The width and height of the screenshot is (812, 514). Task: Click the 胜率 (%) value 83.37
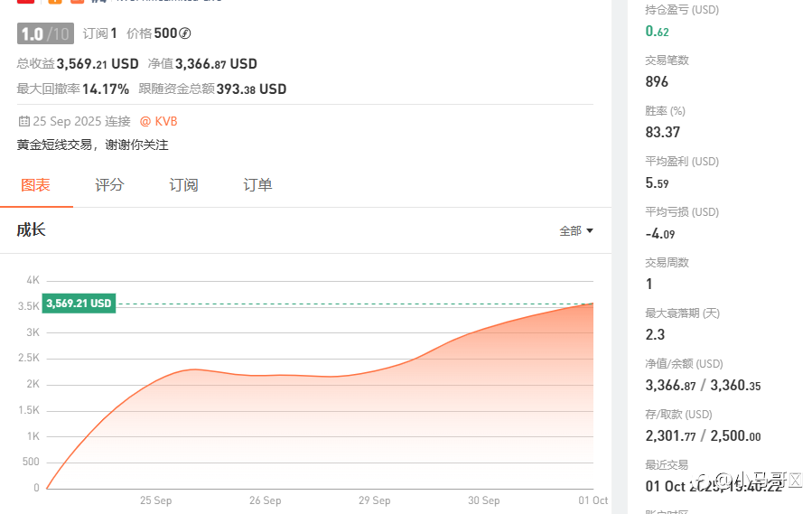[662, 132]
